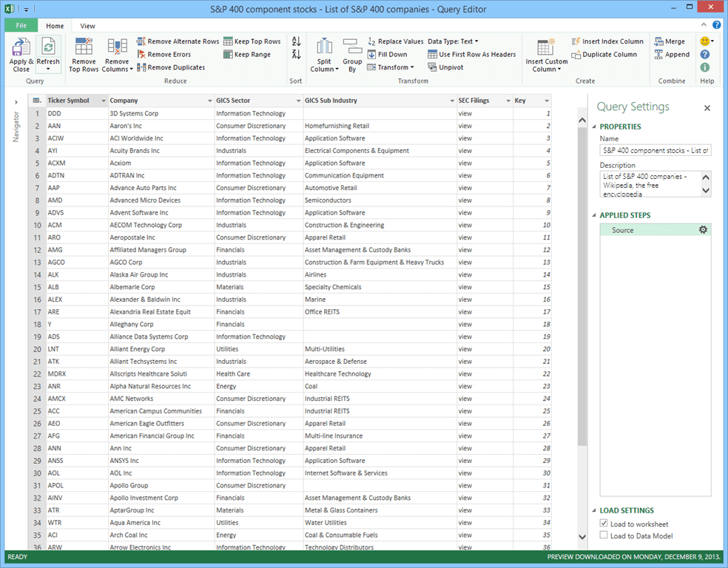Image resolution: width=728 pixels, height=568 pixels.
Task: Toggle Load to worksheet checkbox
Action: [x=604, y=523]
